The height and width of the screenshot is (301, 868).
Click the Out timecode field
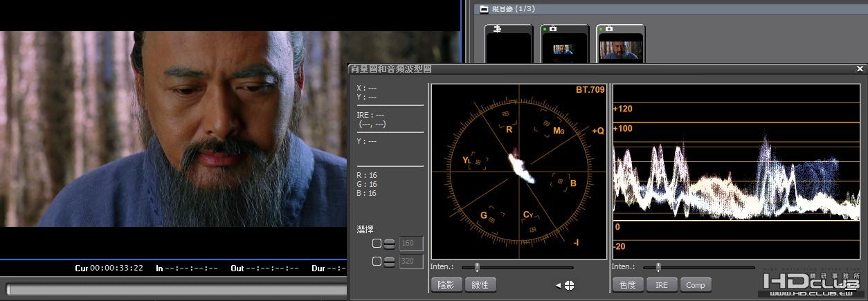pos(273,268)
